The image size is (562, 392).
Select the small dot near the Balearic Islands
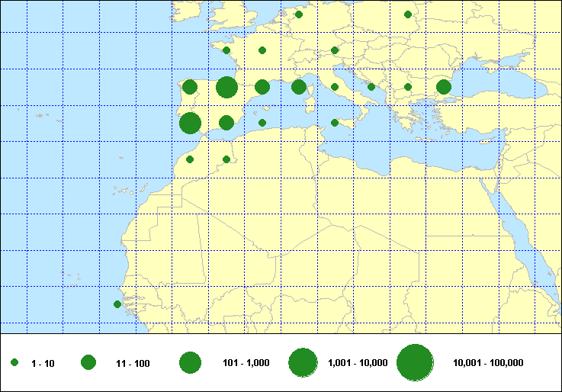[262, 123]
